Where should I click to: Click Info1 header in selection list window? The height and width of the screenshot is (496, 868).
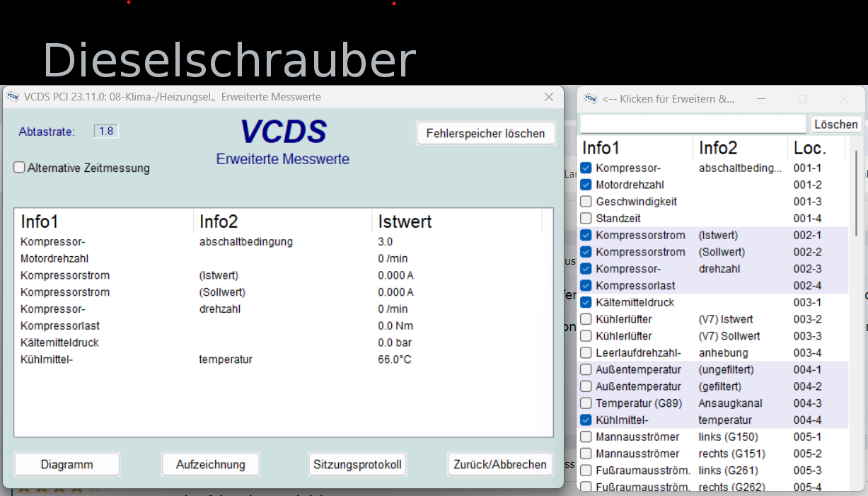point(636,148)
